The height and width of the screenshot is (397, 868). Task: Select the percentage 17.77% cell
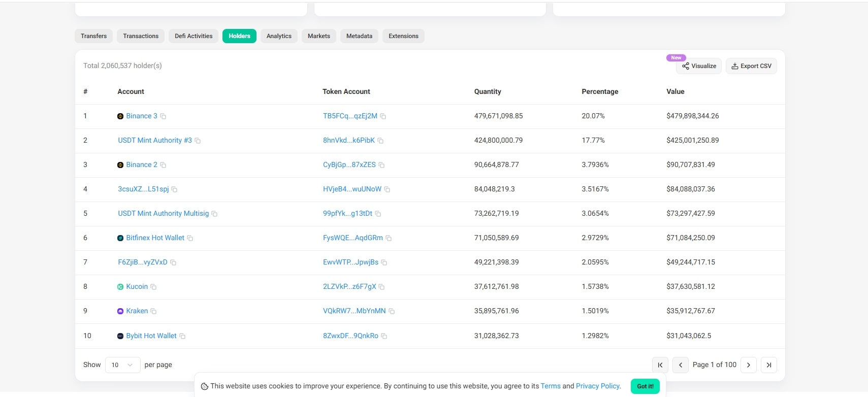pos(593,141)
